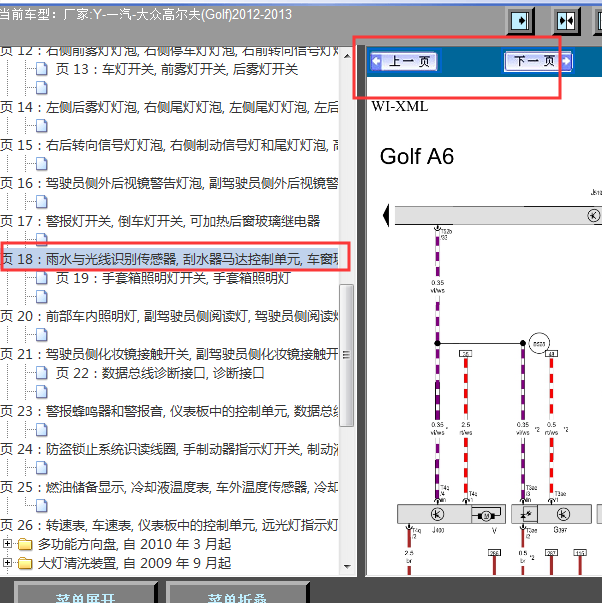Select tree item 页 16 驾驶员侧外后视镜警告灯泡

coord(169,183)
